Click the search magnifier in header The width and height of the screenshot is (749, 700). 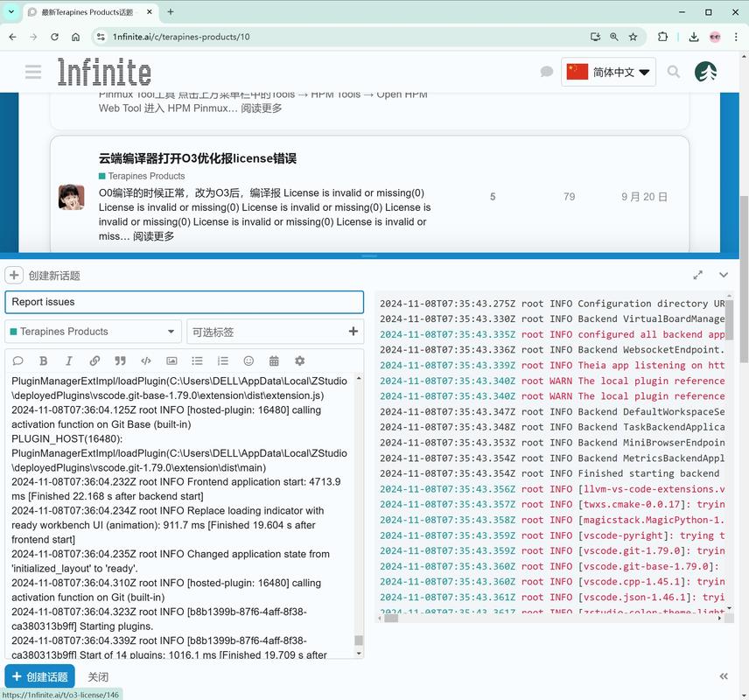point(674,72)
